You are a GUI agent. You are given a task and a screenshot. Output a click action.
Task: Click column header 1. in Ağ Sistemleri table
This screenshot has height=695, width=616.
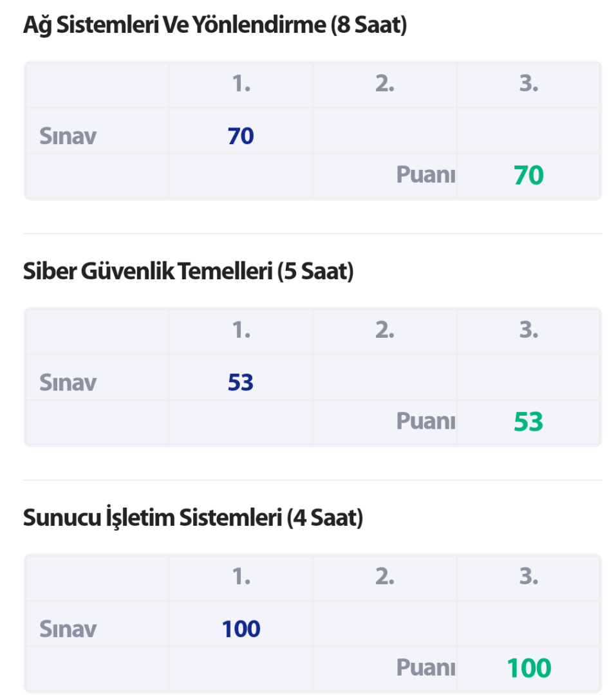coord(241,84)
